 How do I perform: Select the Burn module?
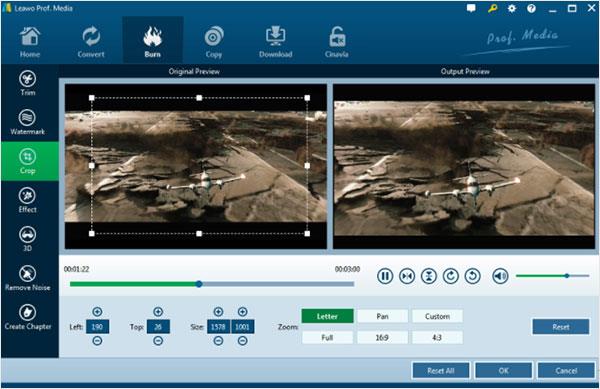(x=153, y=41)
